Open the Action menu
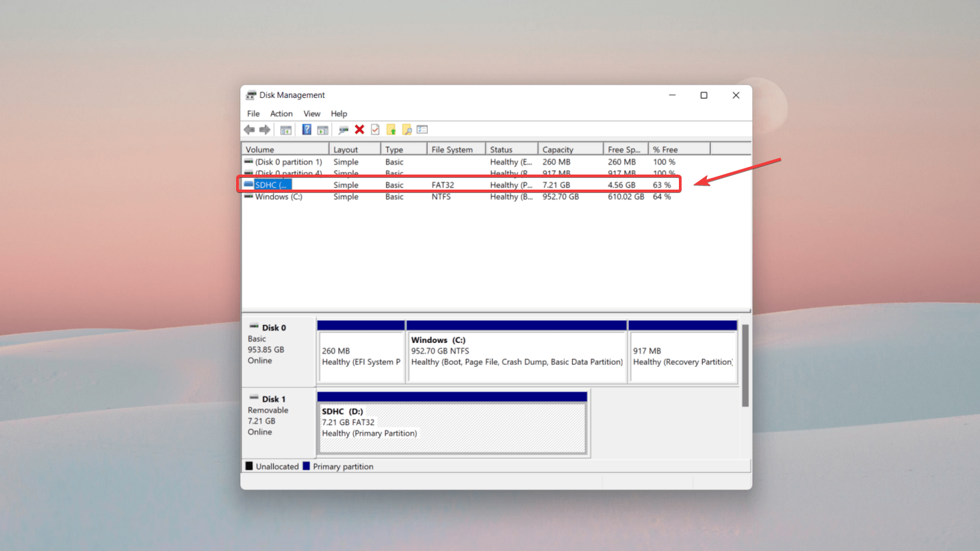980x551 pixels. (x=281, y=114)
